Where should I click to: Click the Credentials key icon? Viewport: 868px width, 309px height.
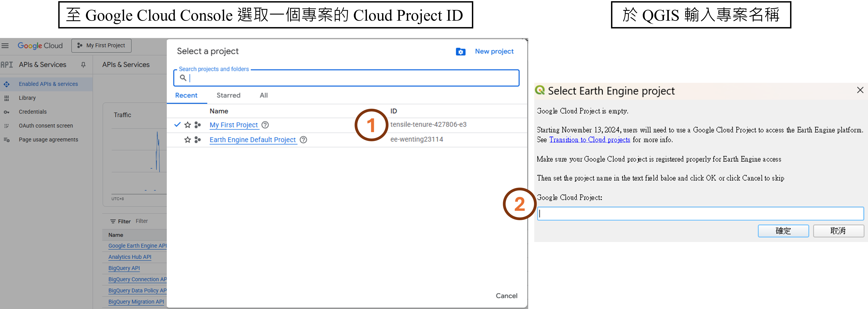(x=6, y=112)
